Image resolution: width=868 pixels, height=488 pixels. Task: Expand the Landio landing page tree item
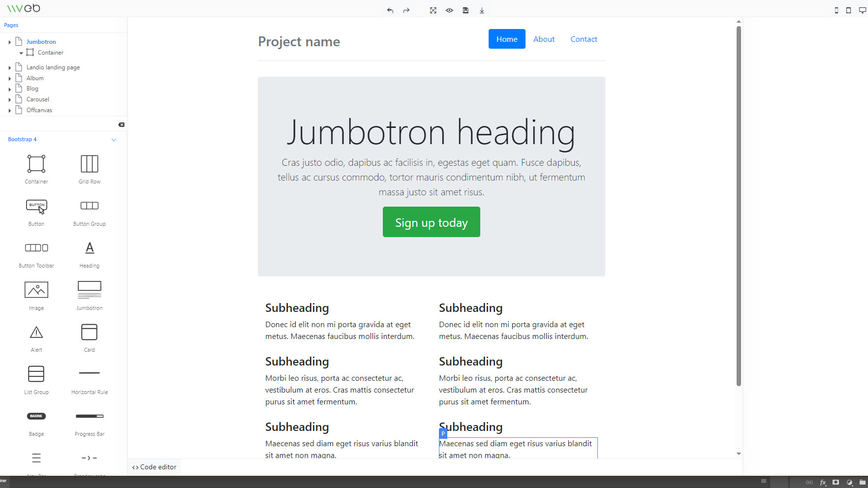point(9,68)
